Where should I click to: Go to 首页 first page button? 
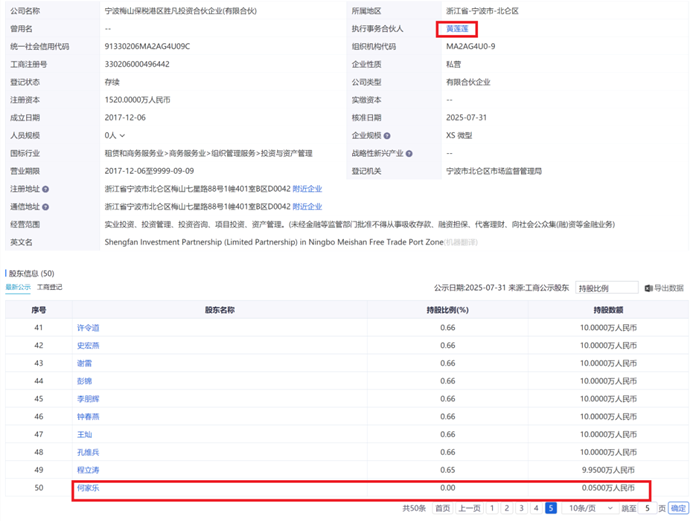[x=442, y=508]
